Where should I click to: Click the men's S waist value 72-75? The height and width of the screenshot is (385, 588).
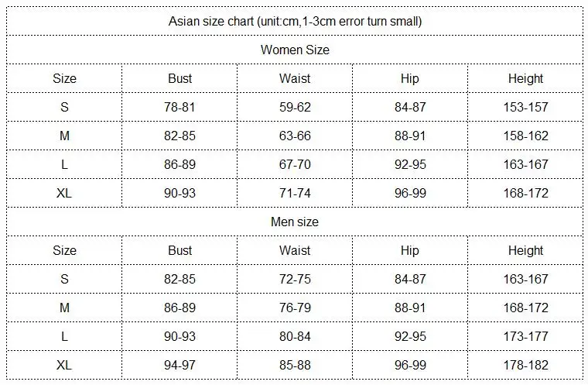(295, 280)
